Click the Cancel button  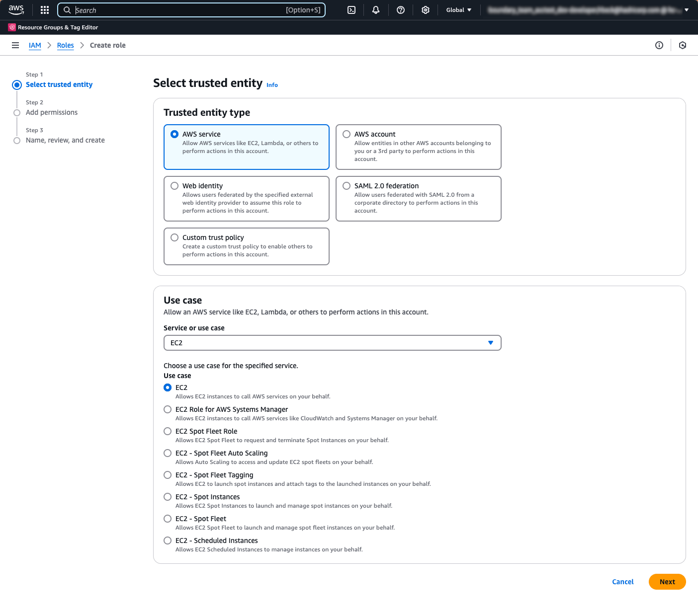pyautogui.click(x=622, y=582)
